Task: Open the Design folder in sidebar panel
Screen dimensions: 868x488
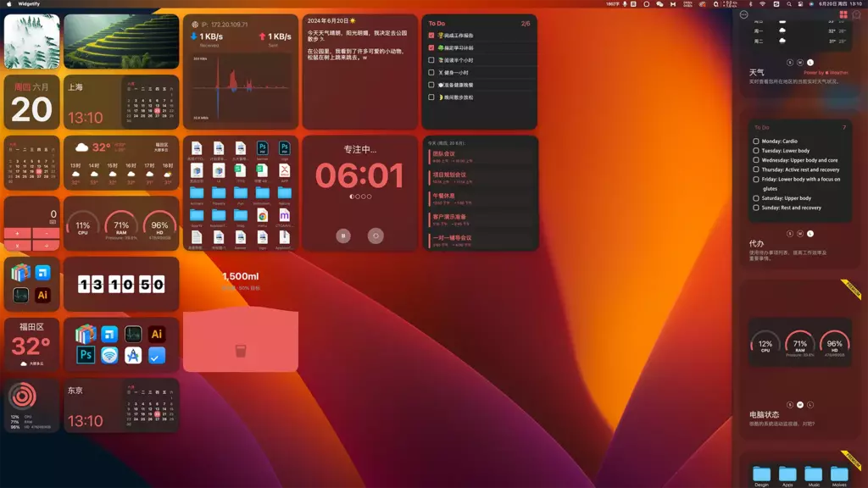Action: coord(761,474)
